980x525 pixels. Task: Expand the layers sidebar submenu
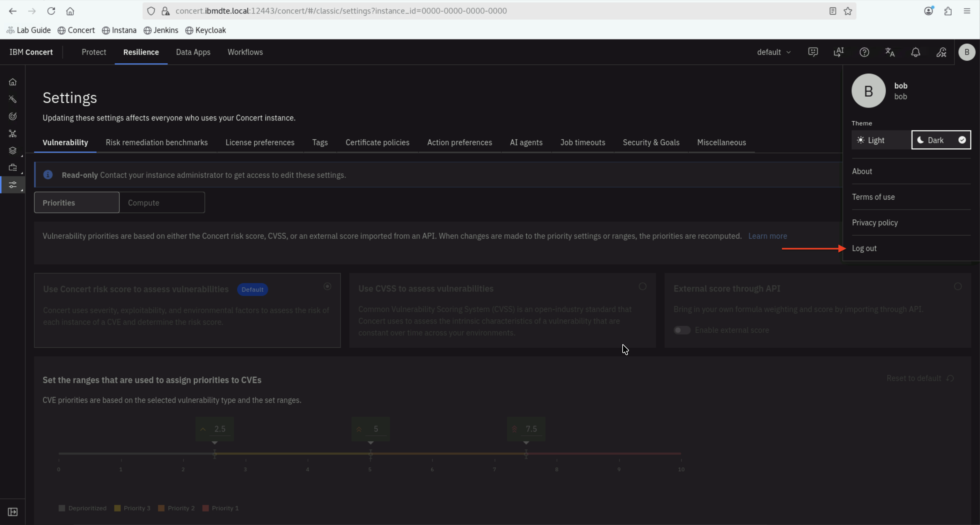click(12, 151)
